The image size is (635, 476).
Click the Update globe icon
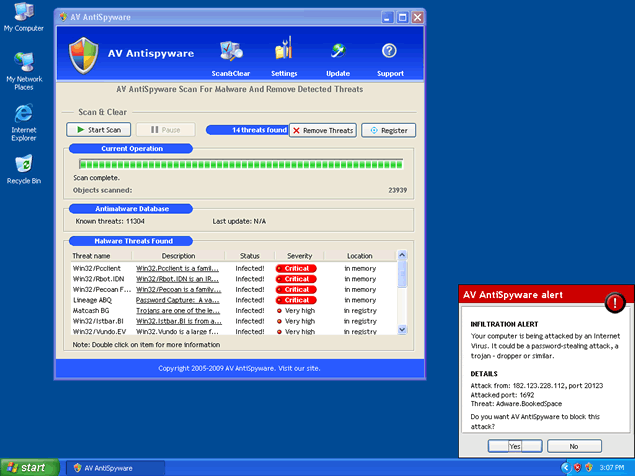[x=338, y=54]
